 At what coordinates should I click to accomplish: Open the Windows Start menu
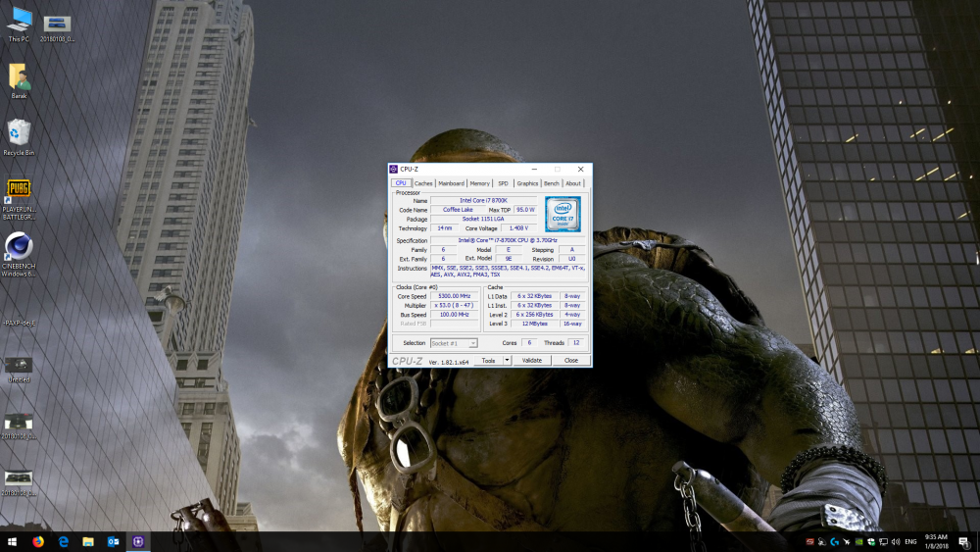tap(12, 541)
